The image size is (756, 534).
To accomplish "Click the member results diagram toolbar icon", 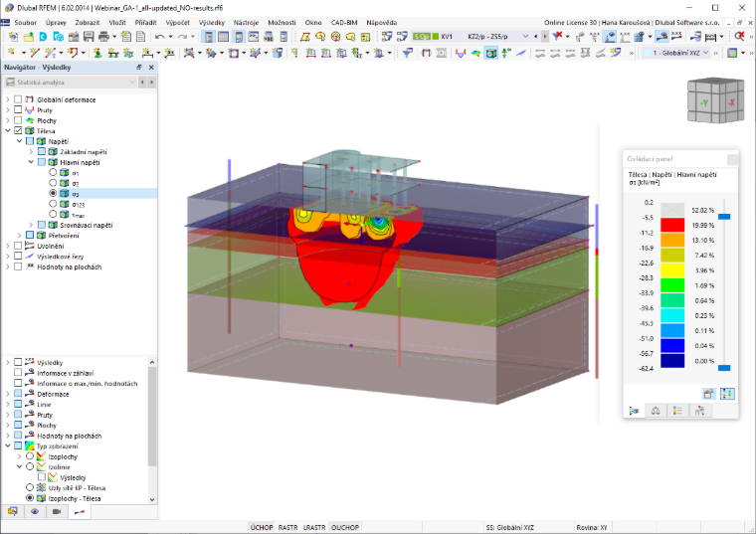I will click(461, 53).
